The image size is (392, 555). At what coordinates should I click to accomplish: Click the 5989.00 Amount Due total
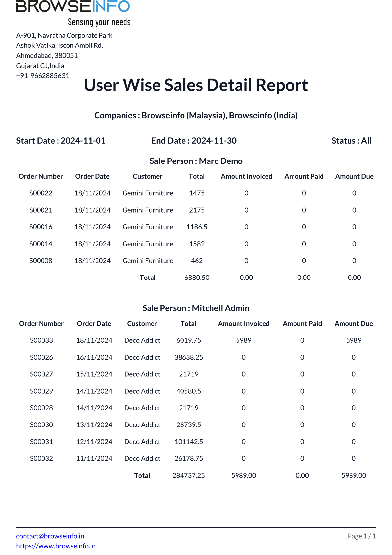pyautogui.click(x=353, y=475)
